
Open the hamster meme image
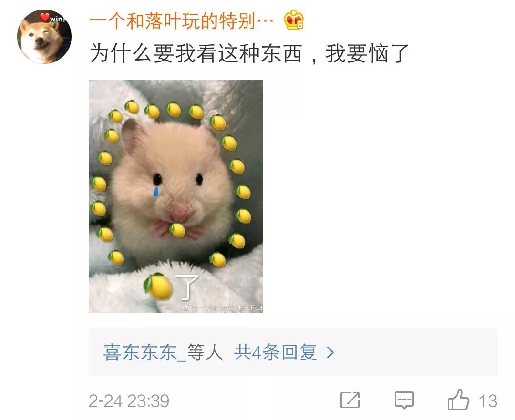(x=176, y=196)
